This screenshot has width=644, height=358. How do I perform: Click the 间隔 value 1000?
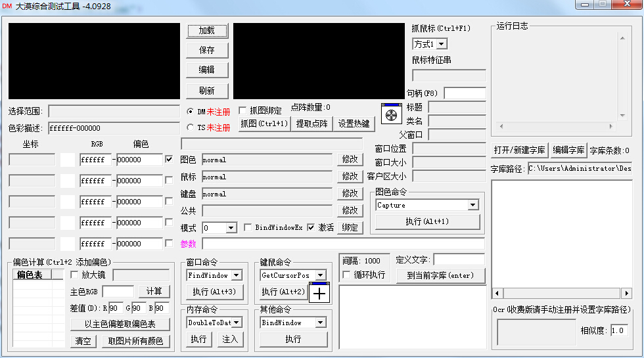point(372,261)
